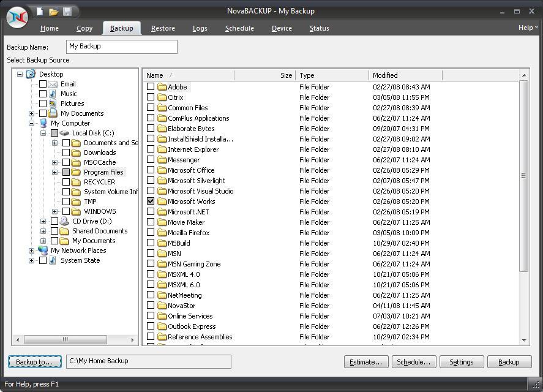Viewport: 543px width, 392px height.
Task: Check the Adobe folder checkbox
Action: click(151, 86)
